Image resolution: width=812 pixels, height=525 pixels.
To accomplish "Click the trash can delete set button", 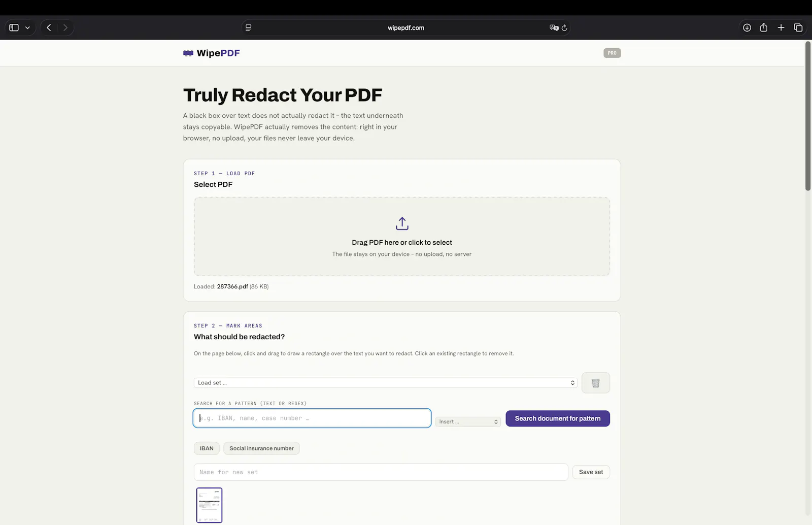I will click(596, 383).
